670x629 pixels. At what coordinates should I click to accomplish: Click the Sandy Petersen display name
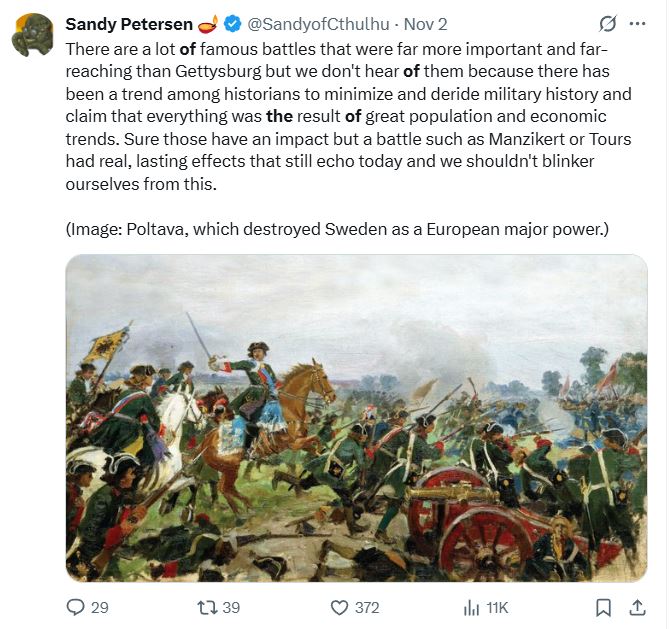[x=128, y=24]
